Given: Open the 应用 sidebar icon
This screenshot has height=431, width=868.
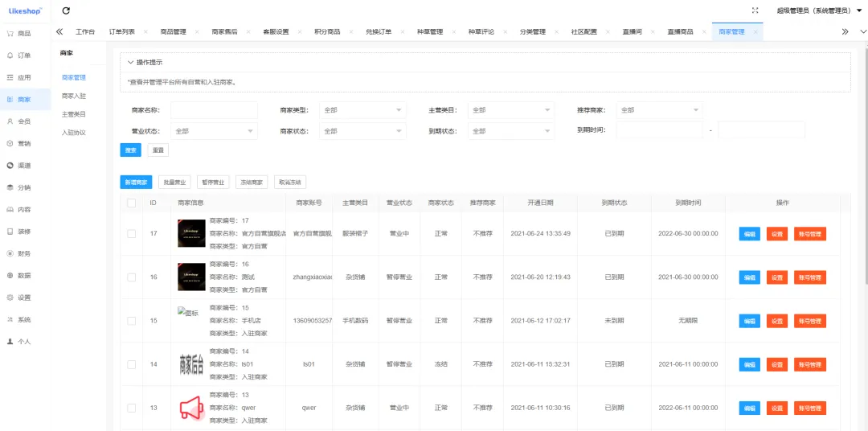Looking at the screenshot, I should [x=10, y=77].
